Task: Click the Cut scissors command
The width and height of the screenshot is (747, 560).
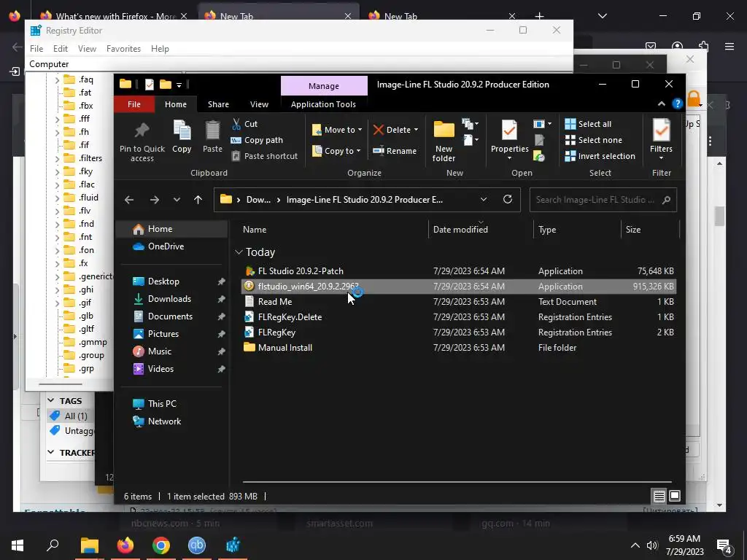Action: (245, 124)
